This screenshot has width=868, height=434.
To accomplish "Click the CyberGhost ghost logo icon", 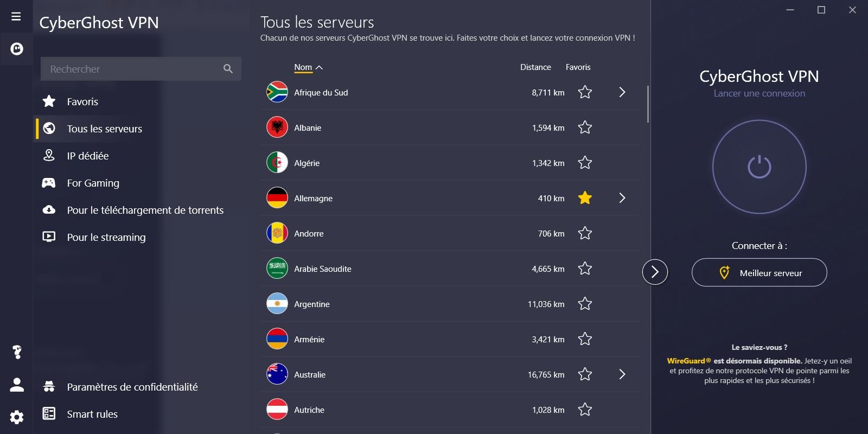I will (x=17, y=49).
